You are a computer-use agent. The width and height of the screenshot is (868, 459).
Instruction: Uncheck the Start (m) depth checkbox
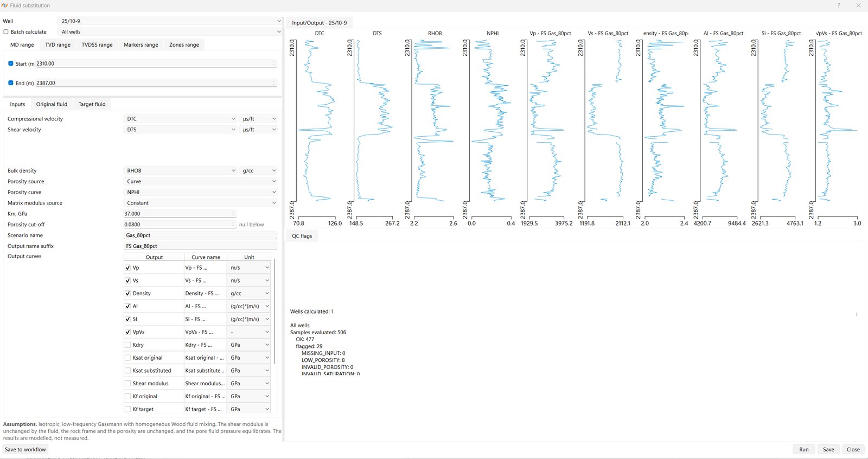point(11,63)
